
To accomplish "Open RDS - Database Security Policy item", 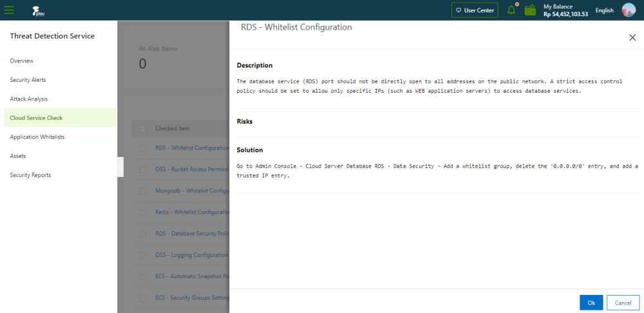I will pos(192,233).
